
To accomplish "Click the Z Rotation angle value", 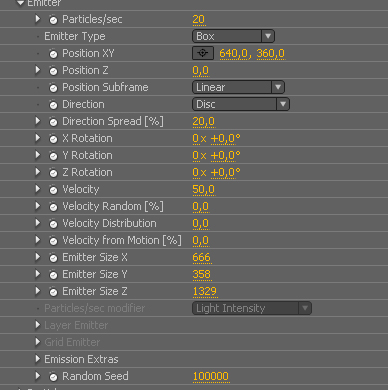I will pos(225,172).
